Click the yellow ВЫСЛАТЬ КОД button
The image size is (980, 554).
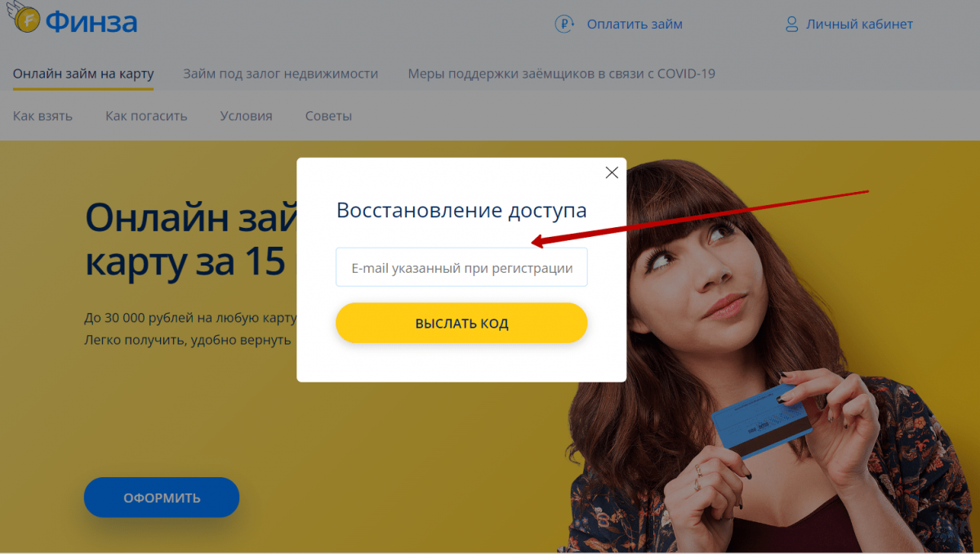[461, 323]
